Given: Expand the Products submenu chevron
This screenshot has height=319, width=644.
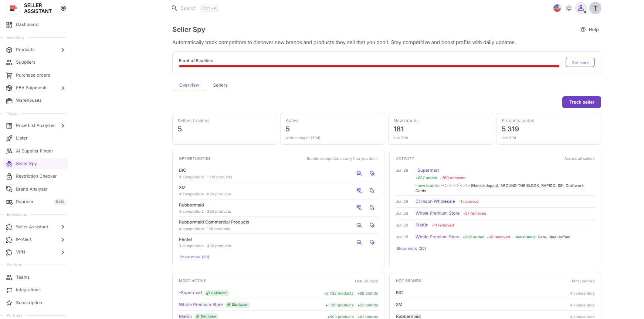Looking at the screenshot, I should coord(63,50).
